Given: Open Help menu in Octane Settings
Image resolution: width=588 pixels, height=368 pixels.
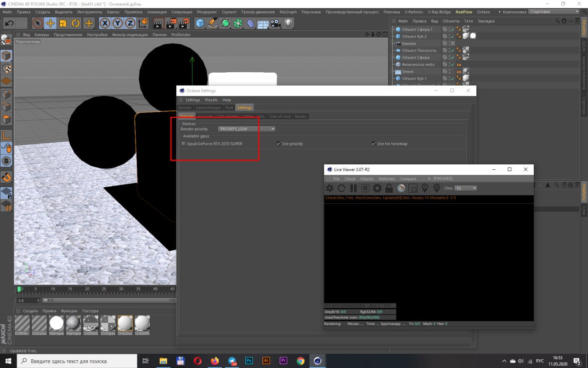Looking at the screenshot, I should 226,100.
